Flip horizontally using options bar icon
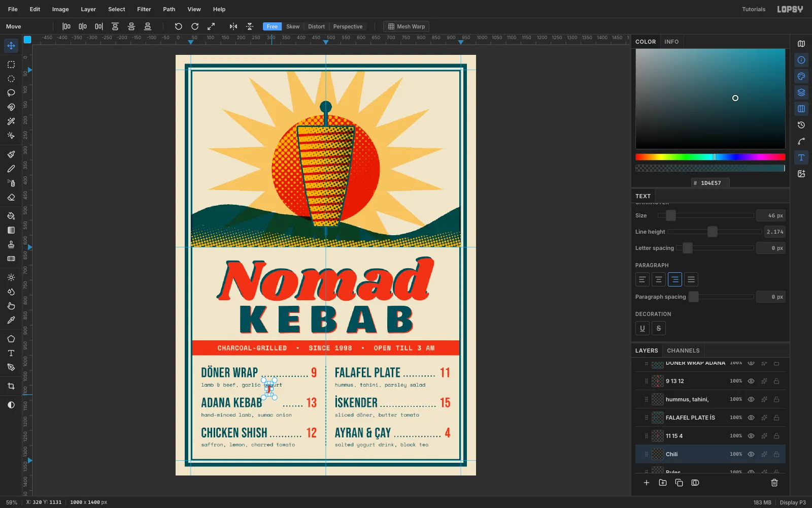This screenshot has width=812, height=508. [x=233, y=26]
